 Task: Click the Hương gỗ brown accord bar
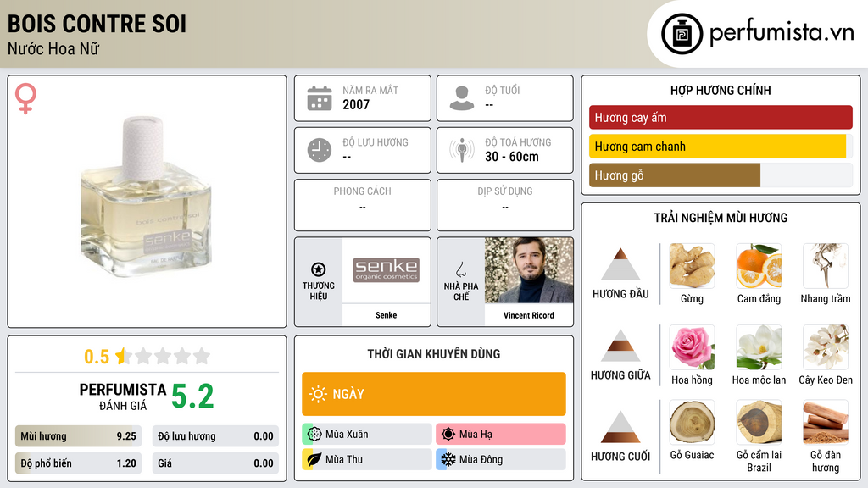(675, 175)
